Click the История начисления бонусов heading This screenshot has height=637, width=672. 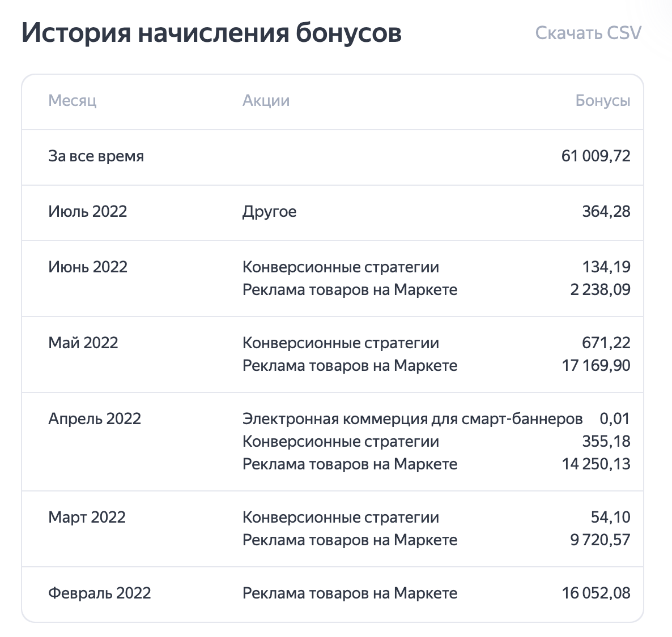(211, 33)
